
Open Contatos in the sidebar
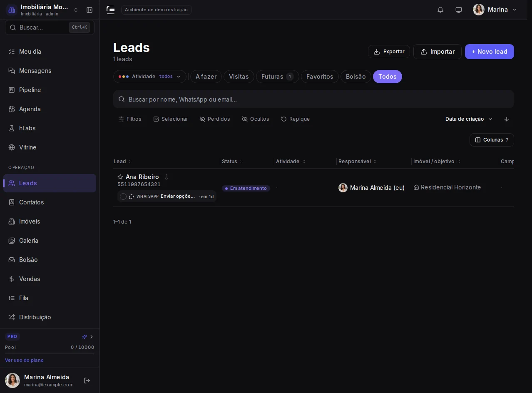coord(50,202)
